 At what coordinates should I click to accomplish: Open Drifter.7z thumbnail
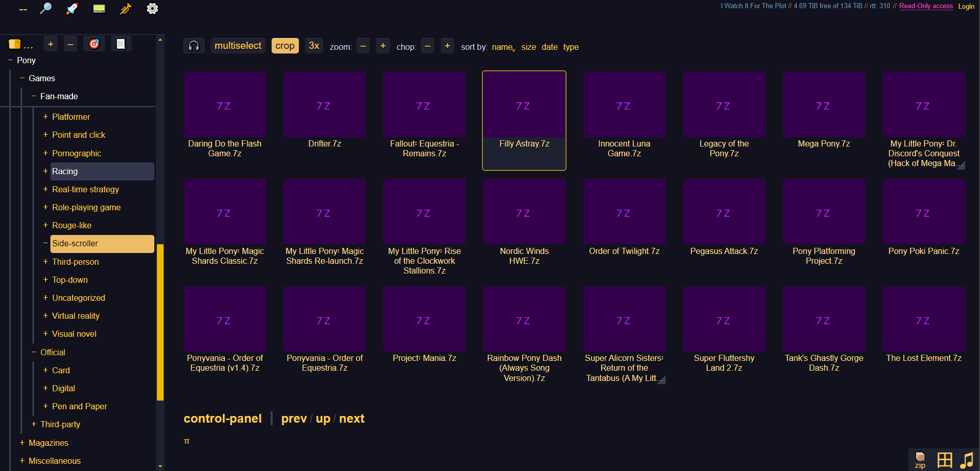(x=325, y=104)
